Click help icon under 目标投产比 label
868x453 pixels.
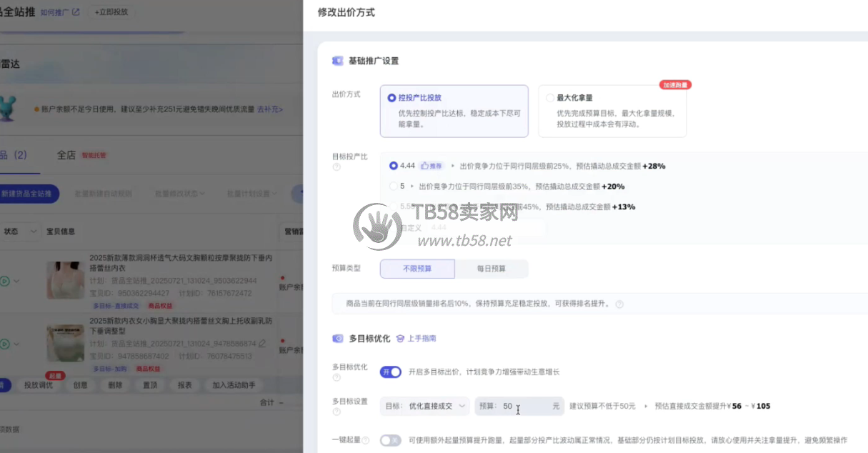(x=336, y=167)
